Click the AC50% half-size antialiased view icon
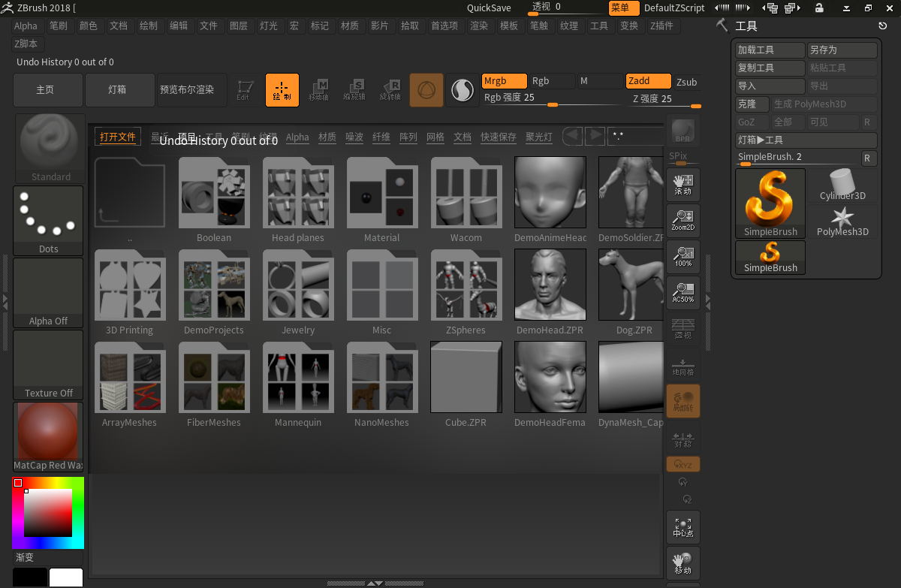The height and width of the screenshot is (588, 901). click(683, 293)
